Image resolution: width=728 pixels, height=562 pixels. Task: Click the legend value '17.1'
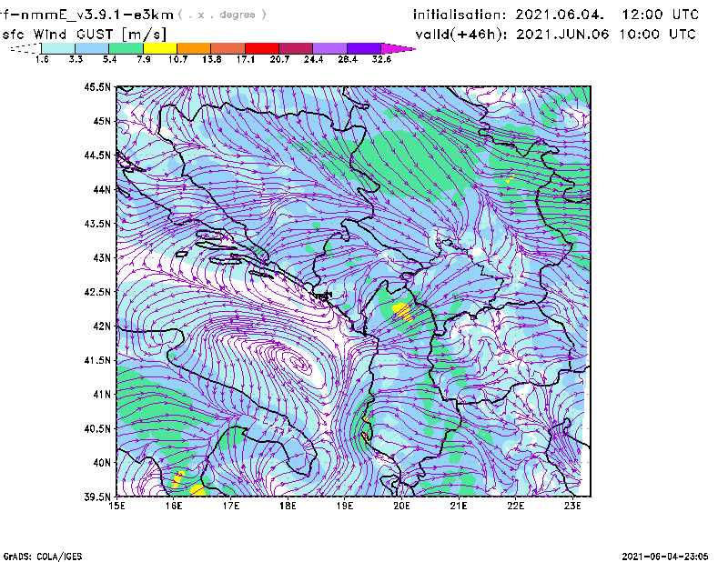[246, 59]
